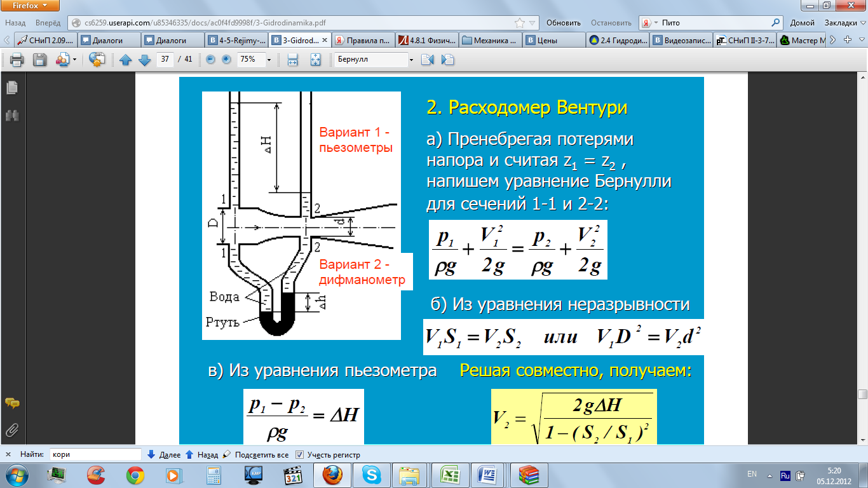This screenshot has width=868, height=488.
Task: Open the zoom level 75% dropdown
Action: click(269, 60)
